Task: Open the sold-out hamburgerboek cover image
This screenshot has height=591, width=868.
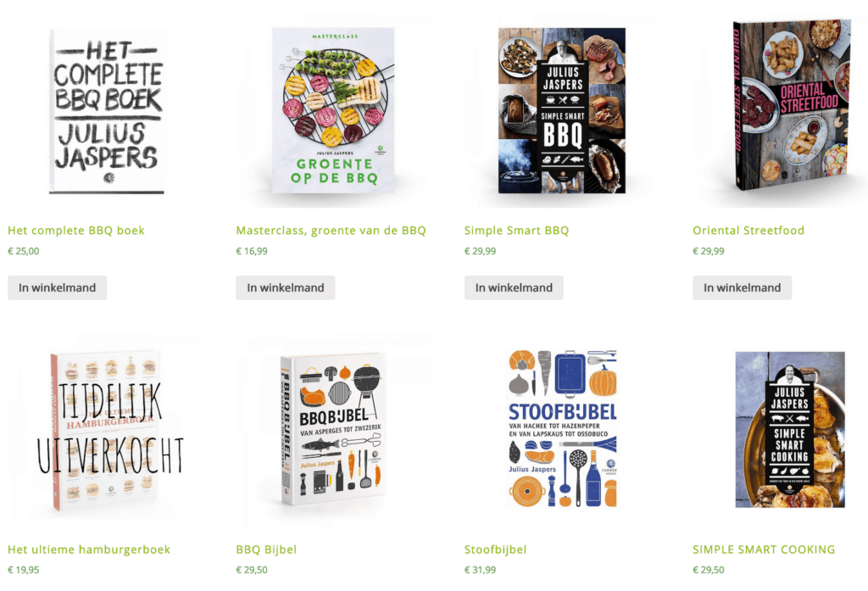Action: coord(105,431)
